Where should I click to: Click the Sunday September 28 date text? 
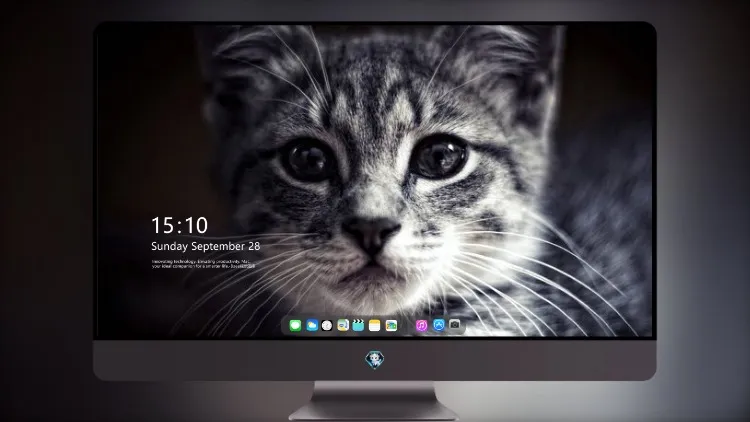pyautogui.click(x=206, y=246)
